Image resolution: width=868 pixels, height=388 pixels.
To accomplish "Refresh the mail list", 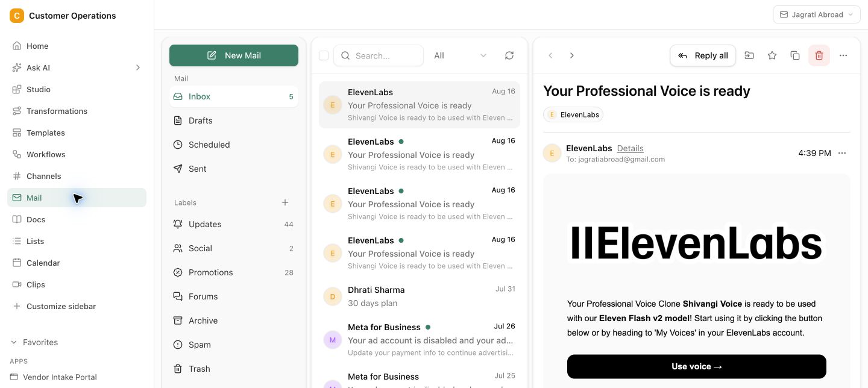I will coord(509,55).
